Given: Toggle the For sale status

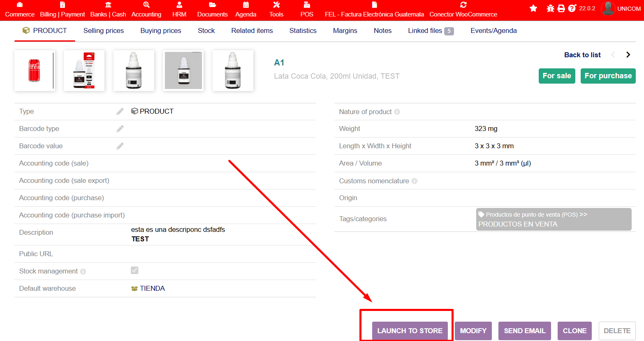Looking at the screenshot, I should pos(556,76).
